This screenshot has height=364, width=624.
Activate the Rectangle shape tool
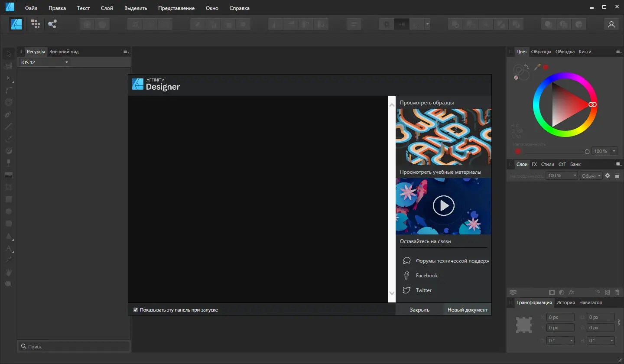(x=8, y=199)
